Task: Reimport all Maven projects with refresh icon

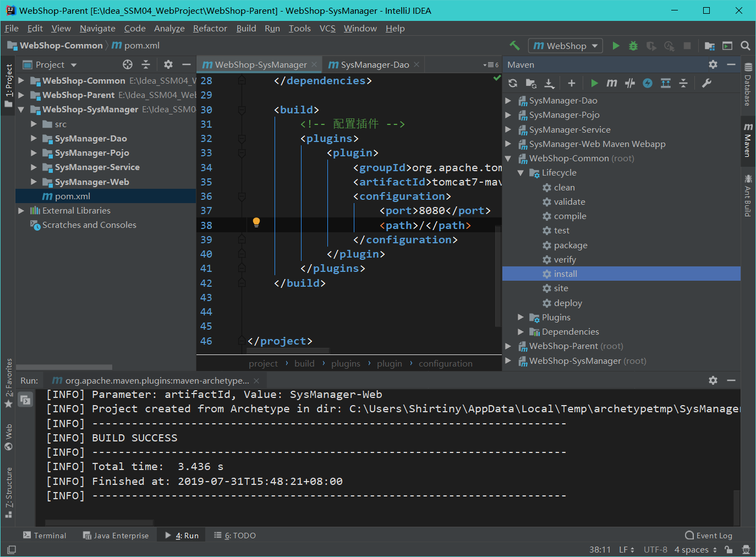Action: click(513, 83)
